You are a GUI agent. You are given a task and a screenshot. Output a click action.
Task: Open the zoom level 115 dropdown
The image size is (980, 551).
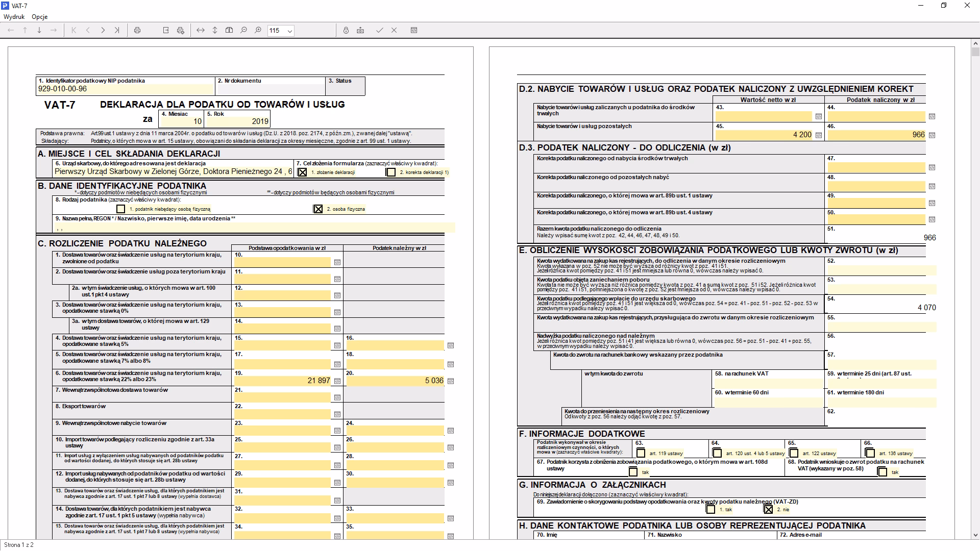click(x=290, y=31)
